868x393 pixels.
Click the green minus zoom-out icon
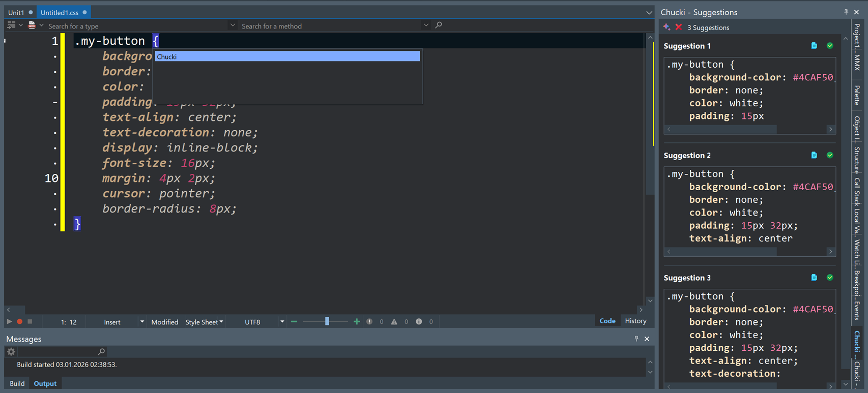click(x=294, y=321)
